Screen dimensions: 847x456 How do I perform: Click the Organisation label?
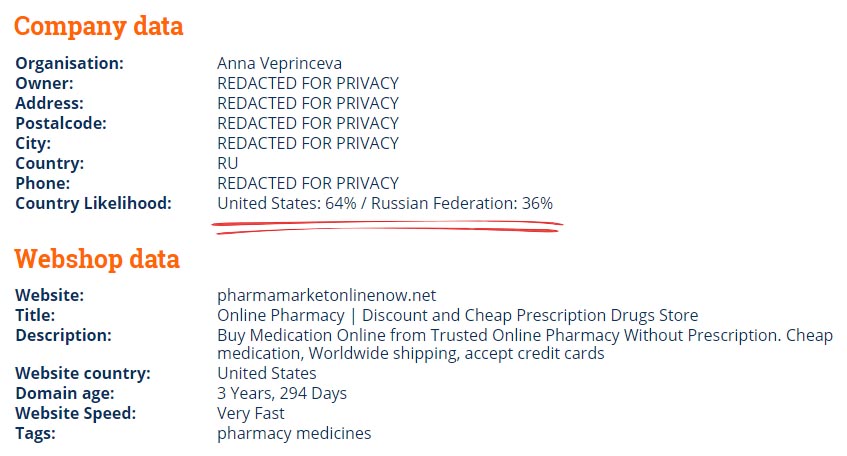(x=70, y=64)
